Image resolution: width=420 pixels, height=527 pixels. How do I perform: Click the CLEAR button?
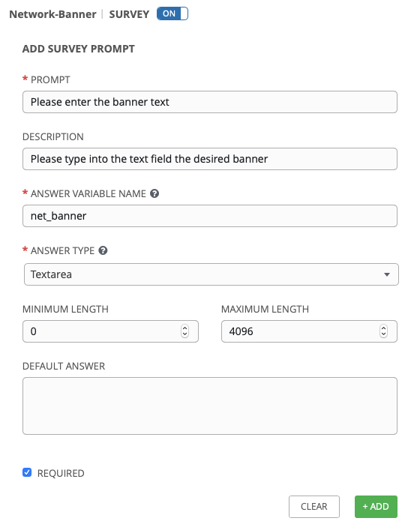coord(314,507)
